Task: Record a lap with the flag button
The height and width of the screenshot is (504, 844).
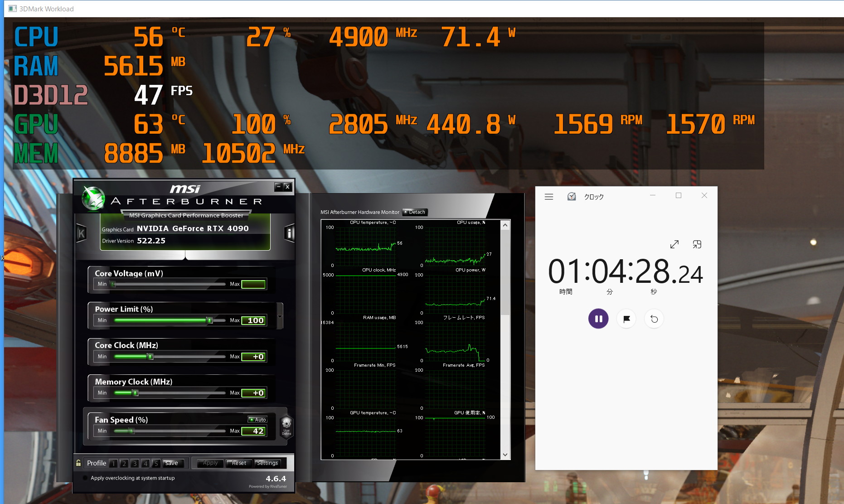Action: coord(626,319)
